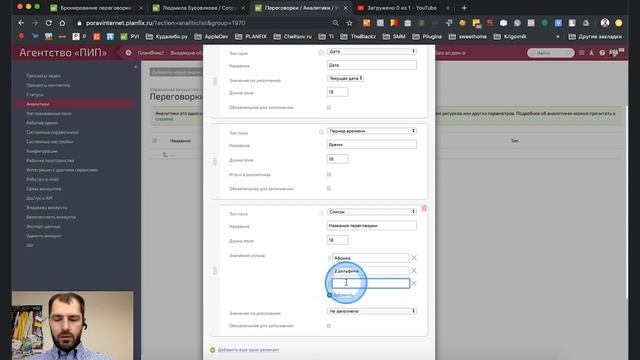Open a new browser tab with plus
The width and height of the screenshot is (640, 360).
[464, 8]
